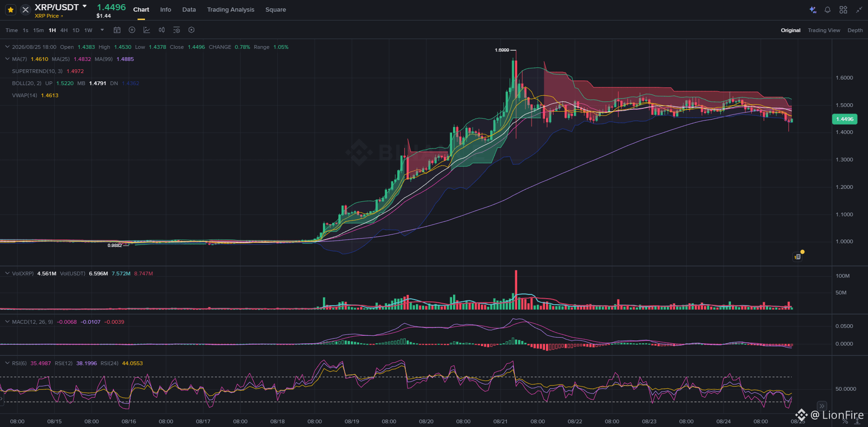This screenshot has height=427, width=868.
Task: Collapse the chart with the shrink arrows icon
Action: [859, 10]
